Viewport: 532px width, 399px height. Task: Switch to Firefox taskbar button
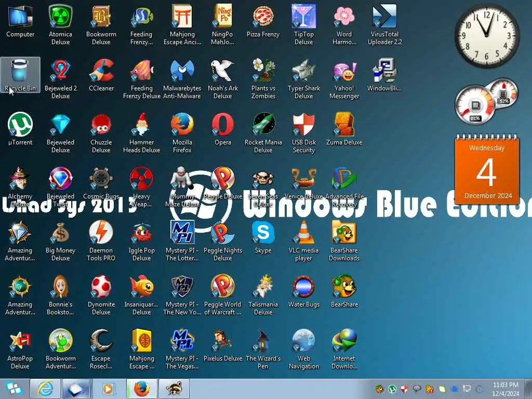141,389
